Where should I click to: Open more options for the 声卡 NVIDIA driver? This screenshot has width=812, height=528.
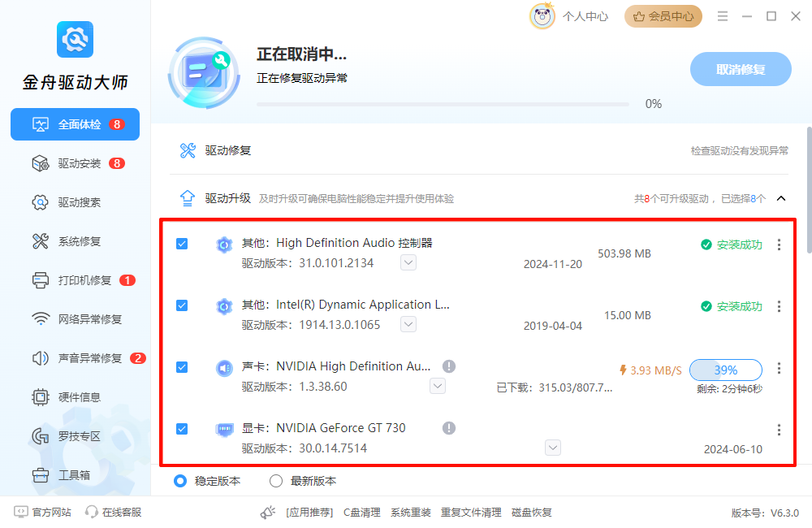[779, 370]
